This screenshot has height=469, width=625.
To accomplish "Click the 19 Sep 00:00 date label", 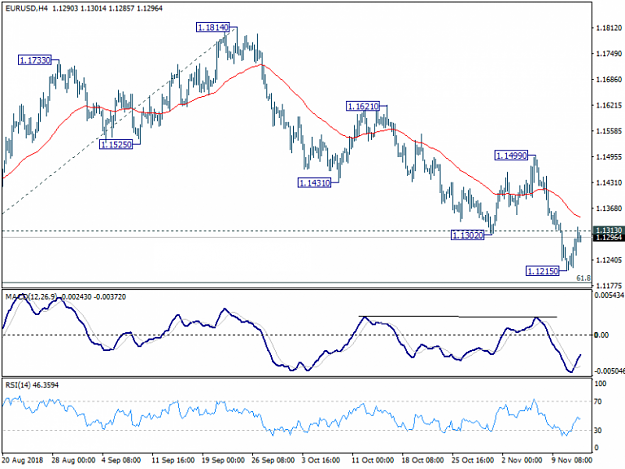I will click(x=223, y=460).
